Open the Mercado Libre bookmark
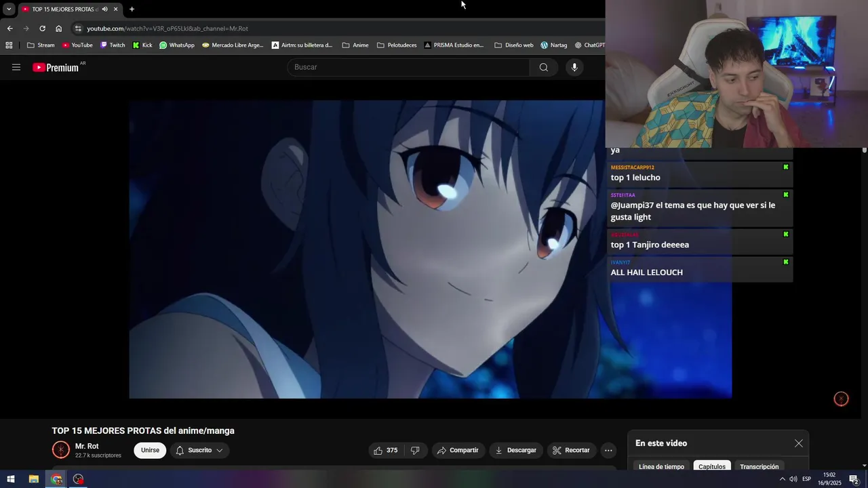The image size is (868, 488). pyautogui.click(x=233, y=45)
